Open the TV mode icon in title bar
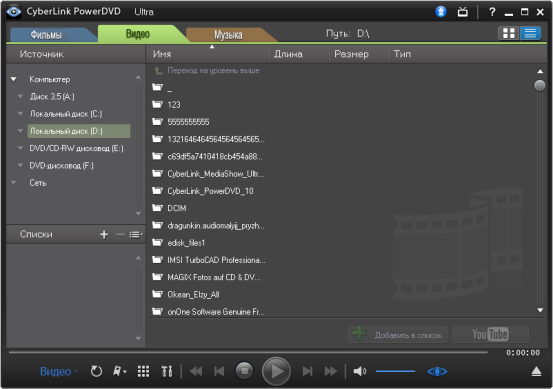 pyautogui.click(x=463, y=12)
